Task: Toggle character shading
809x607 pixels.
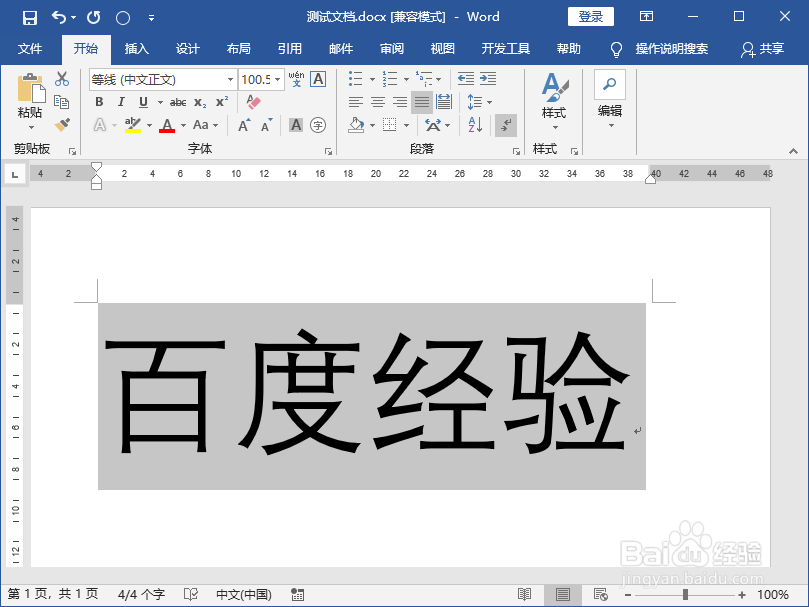Action: pyautogui.click(x=296, y=125)
